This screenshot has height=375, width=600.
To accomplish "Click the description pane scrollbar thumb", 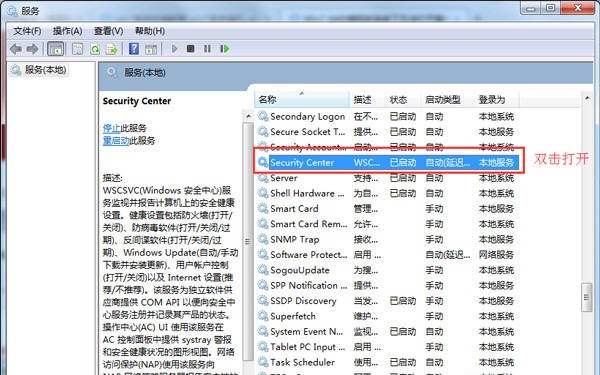I will [x=248, y=241].
